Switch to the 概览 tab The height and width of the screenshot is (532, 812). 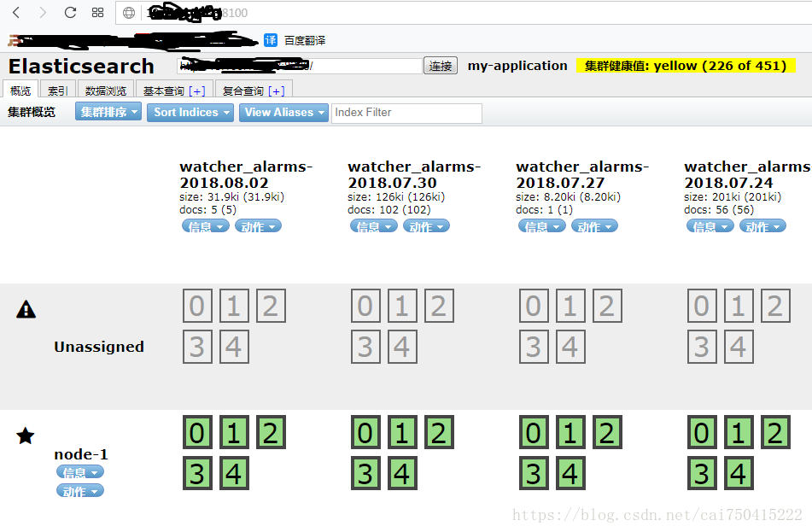coord(20,91)
